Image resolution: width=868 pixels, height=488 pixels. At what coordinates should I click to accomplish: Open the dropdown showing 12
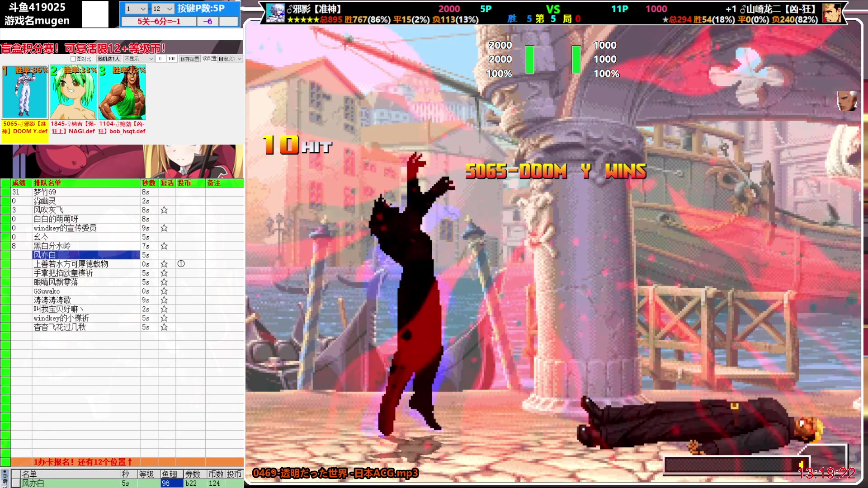pos(163,9)
